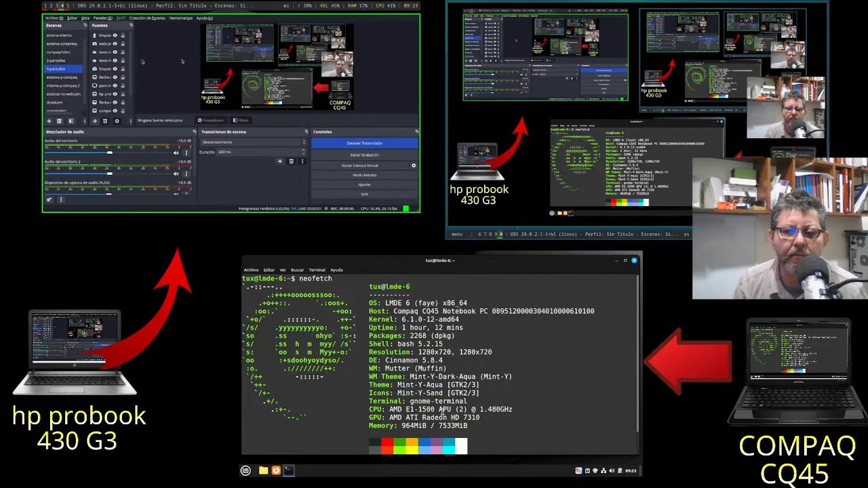
Task: Add a scene transition with plus icon
Action: coord(279,161)
